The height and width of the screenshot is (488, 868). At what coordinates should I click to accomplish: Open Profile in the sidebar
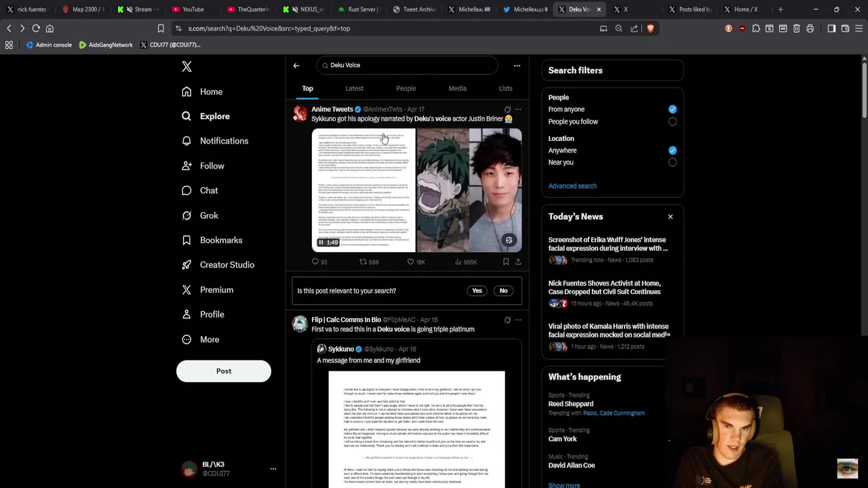click(203, 314)
